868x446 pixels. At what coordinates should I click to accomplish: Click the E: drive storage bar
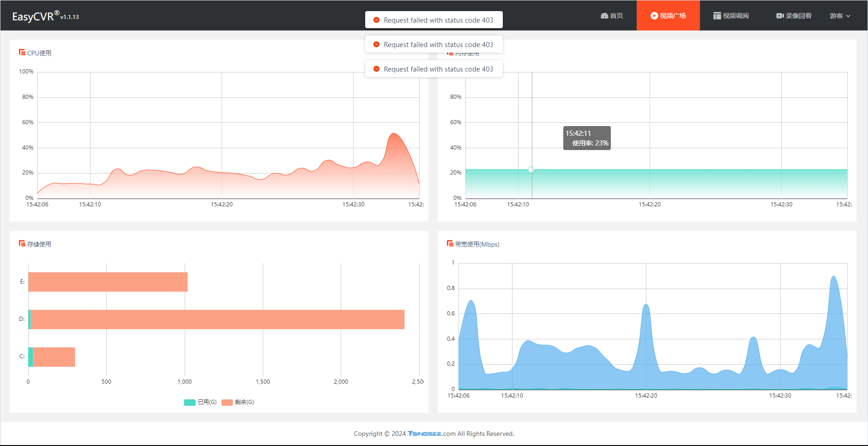[108, 282]
